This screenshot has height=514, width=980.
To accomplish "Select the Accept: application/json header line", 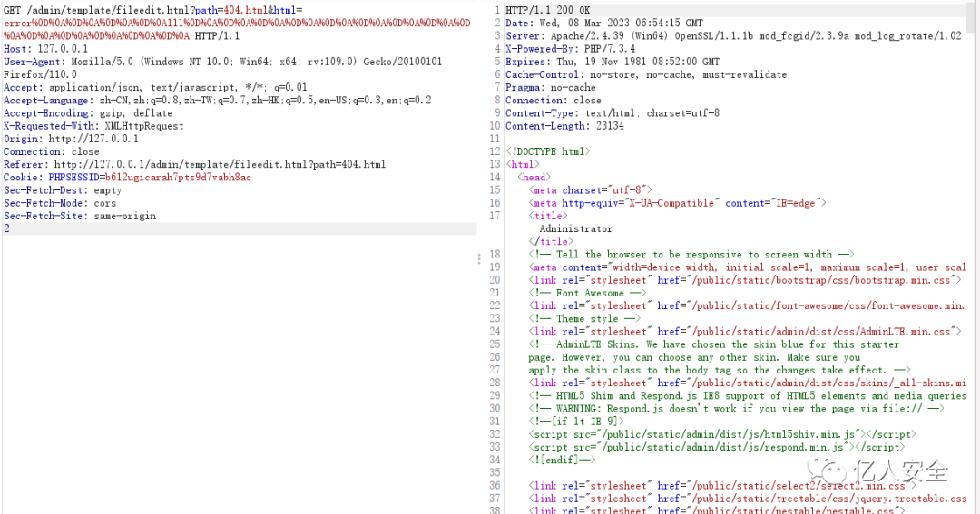I will 155,87.
